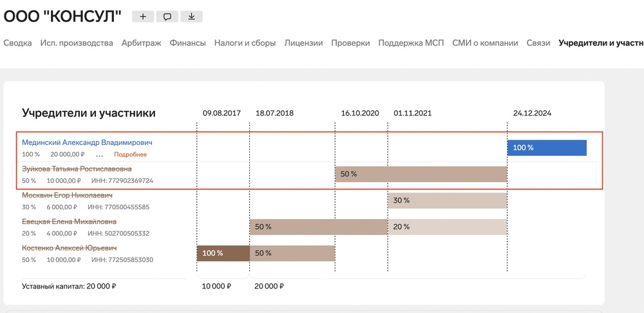Open the Исп. производства tab

point(77,43)
